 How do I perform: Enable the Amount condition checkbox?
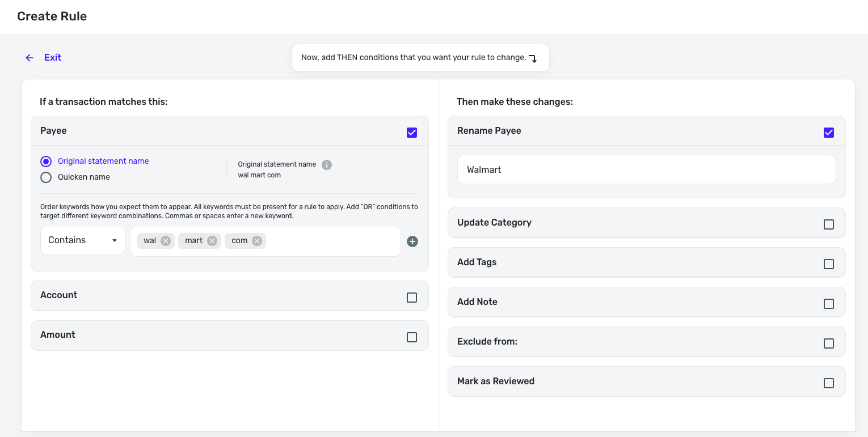tap(412, 337)
